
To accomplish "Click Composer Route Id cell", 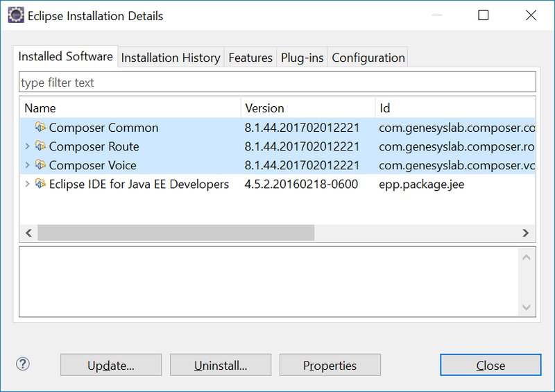I will pos(456,146).
